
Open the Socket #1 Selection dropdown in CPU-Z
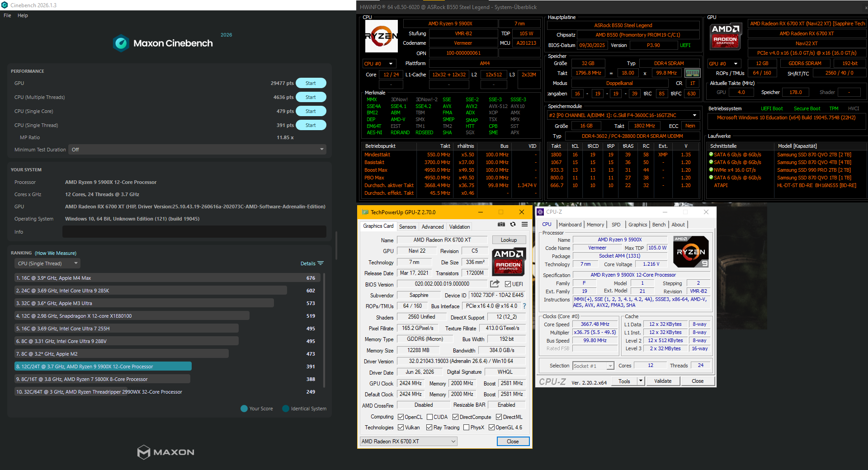[593, 366]
